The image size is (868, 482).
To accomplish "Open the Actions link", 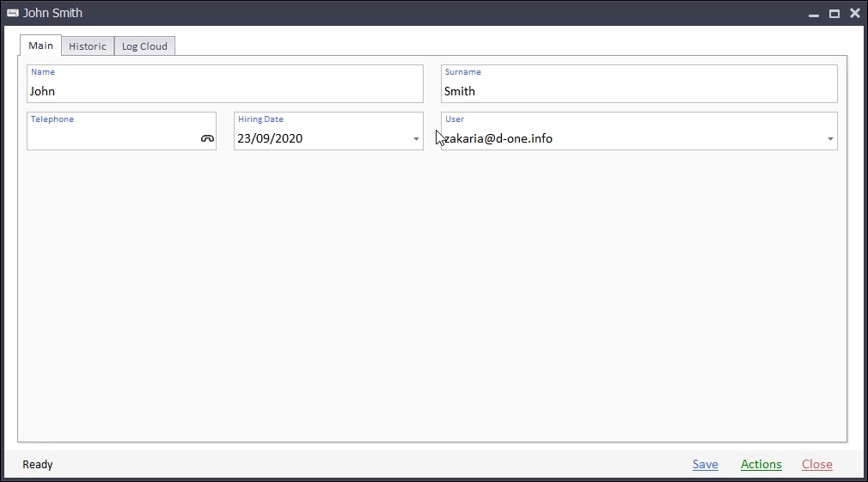I will [761, 465].
